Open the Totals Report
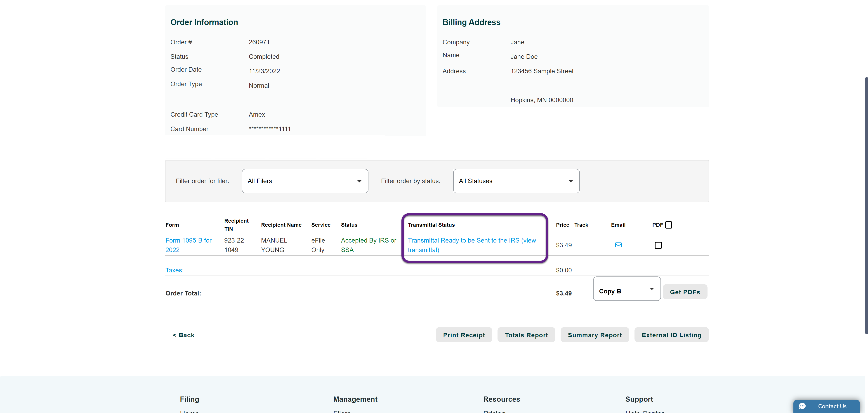Viewport: 868px width, 413px height. click(526, 335)
